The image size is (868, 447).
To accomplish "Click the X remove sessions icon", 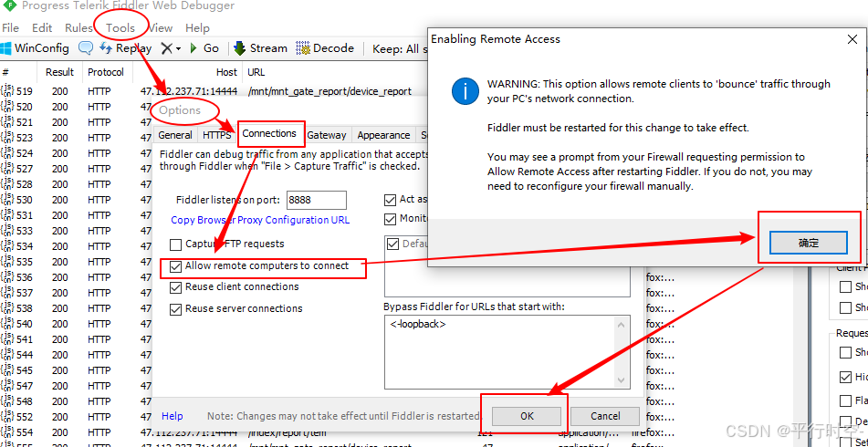I will coord(167,48).
